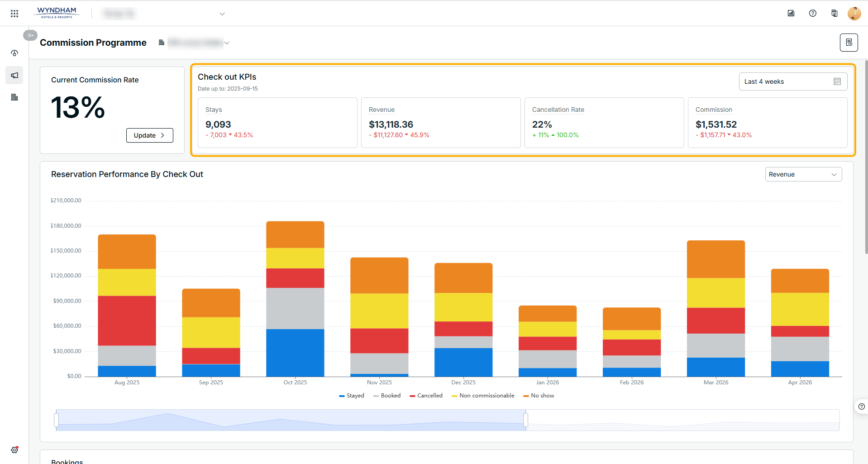Open the floating help icon at right edge

862,407
